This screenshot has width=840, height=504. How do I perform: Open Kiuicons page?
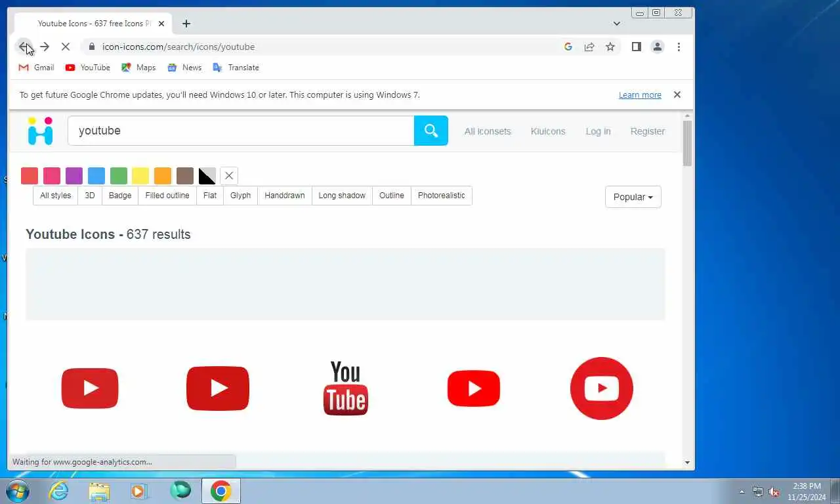click(x=548, y=131)
